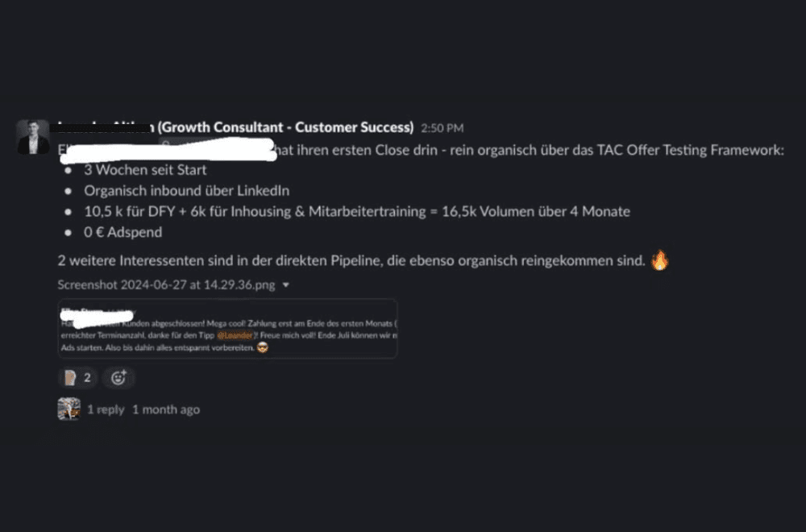Viewport: 806px width, 532px height.
Task: Click the '0 € Adspend' bullet line
Action: [123, 232]
